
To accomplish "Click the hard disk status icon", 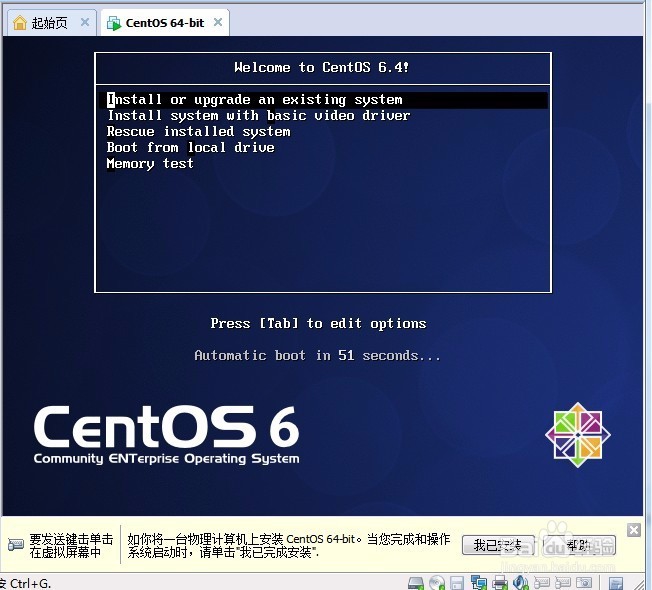I will tap(416, 583).
